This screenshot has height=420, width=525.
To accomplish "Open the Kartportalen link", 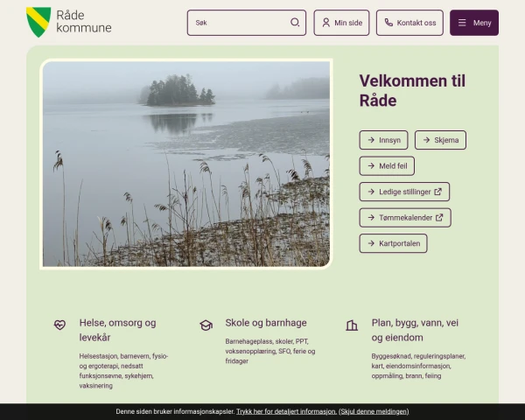I will click(x=394, y=243).
